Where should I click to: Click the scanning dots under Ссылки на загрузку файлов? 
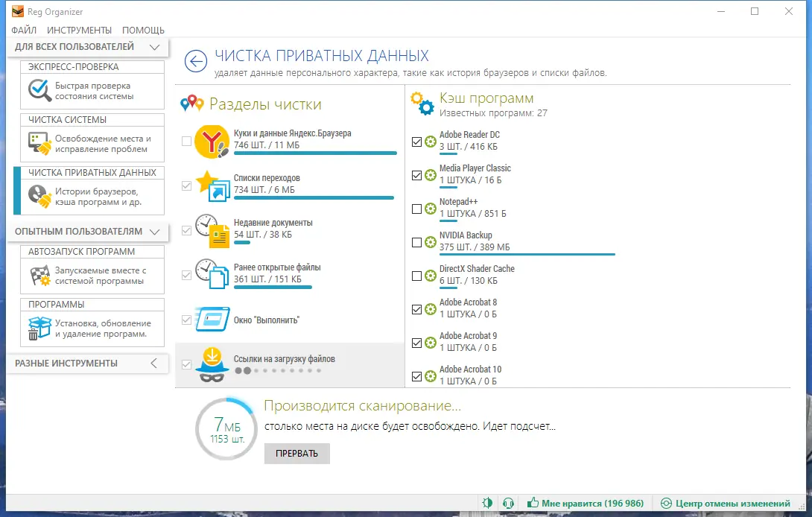click(278, 370)
